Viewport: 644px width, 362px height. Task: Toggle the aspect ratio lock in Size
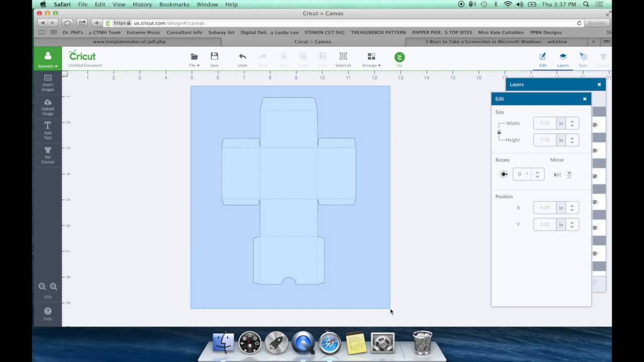tap(499, 132)
